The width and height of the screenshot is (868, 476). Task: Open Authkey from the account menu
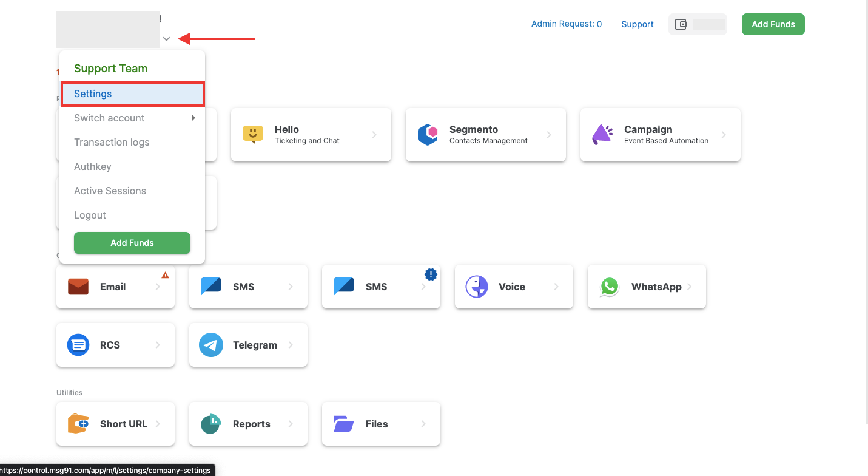click(132, 166)
